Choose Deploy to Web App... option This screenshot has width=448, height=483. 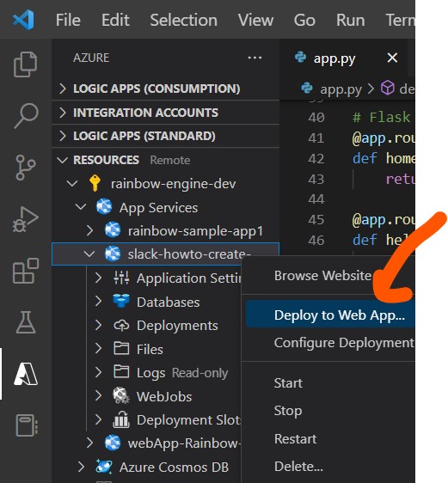coord(330,315)
